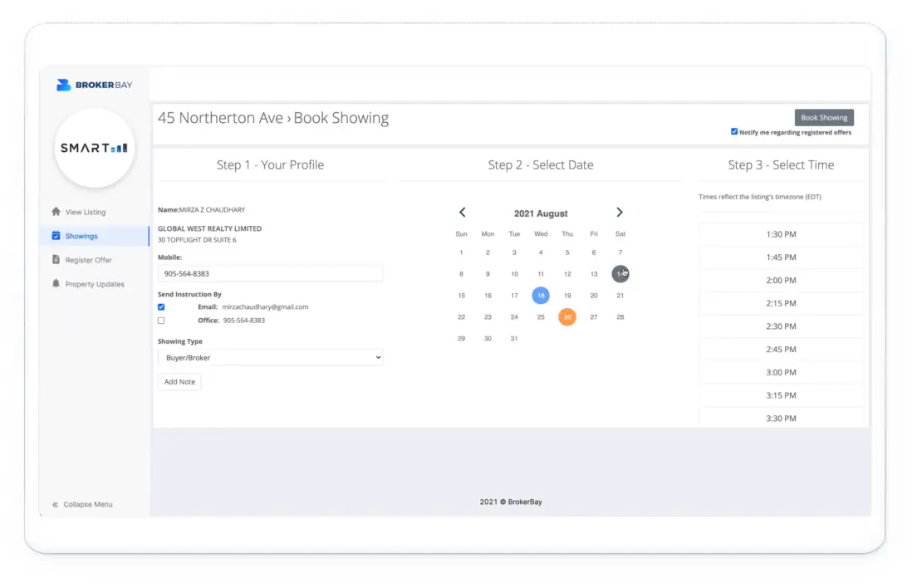Select the orange-highlighted date 26
Viewport: 912px width, 588px height.
pos(567,317)
